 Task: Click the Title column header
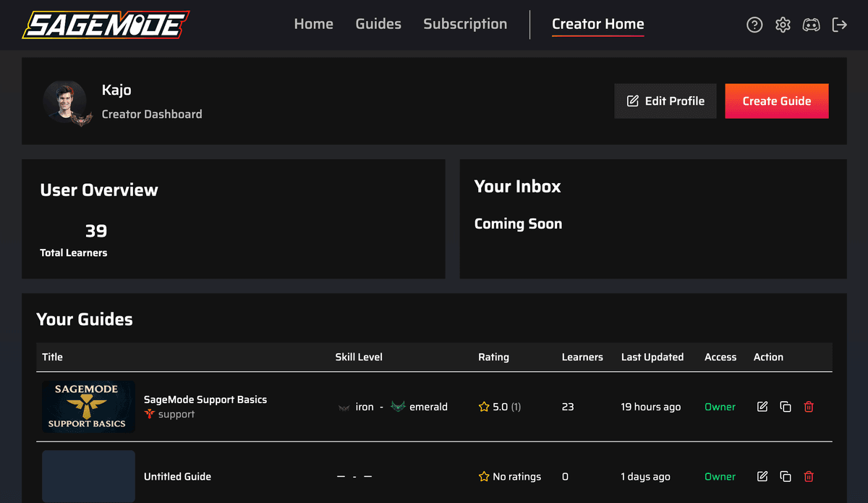tap(52, 357)
